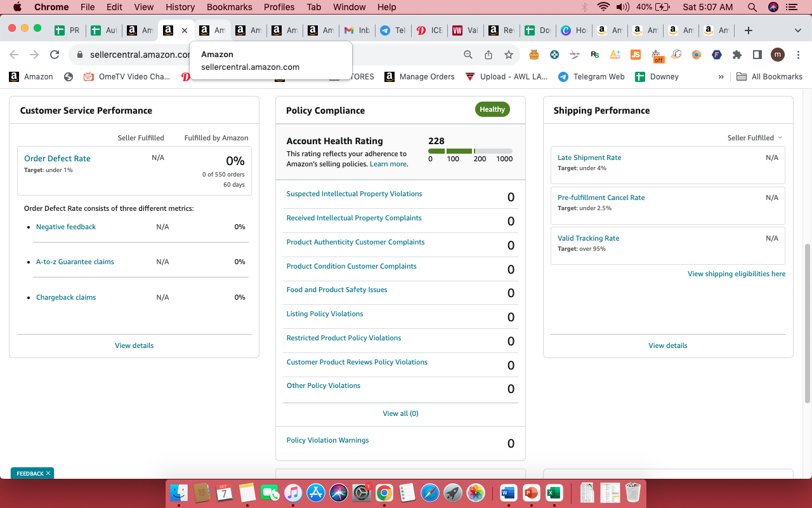View details under Shipping Performance

668,345
